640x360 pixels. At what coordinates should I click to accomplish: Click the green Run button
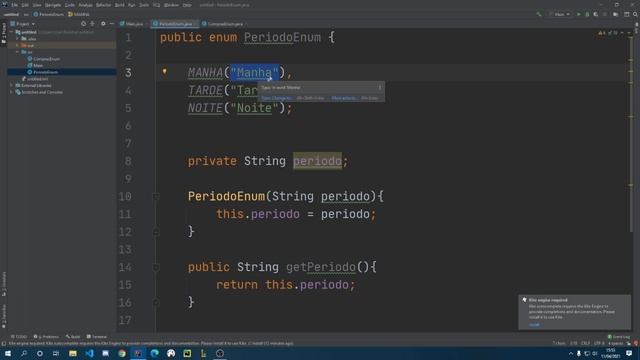(578, 14)
